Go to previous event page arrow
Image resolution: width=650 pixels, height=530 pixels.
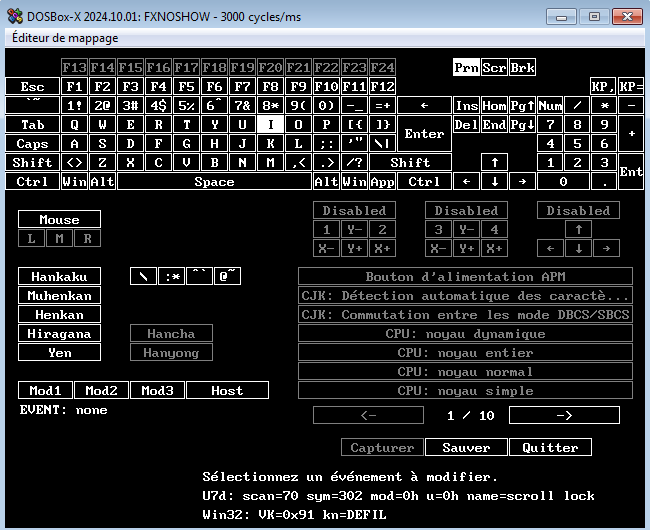click(369, 415)
